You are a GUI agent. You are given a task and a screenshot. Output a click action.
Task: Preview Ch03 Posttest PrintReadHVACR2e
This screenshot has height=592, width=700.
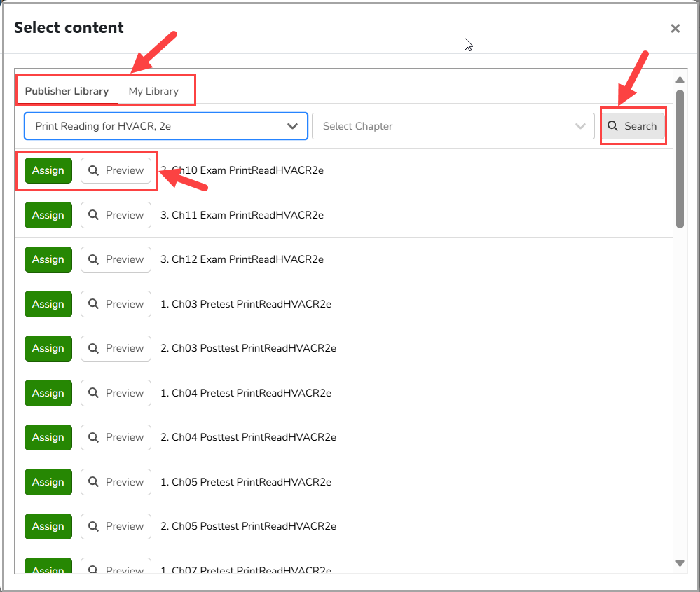click(116, 348)
